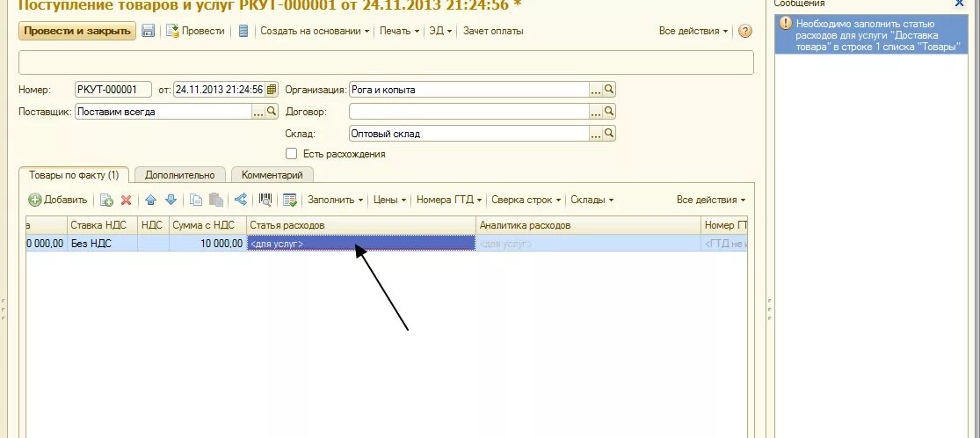Click the message about статью расходов

871,35
